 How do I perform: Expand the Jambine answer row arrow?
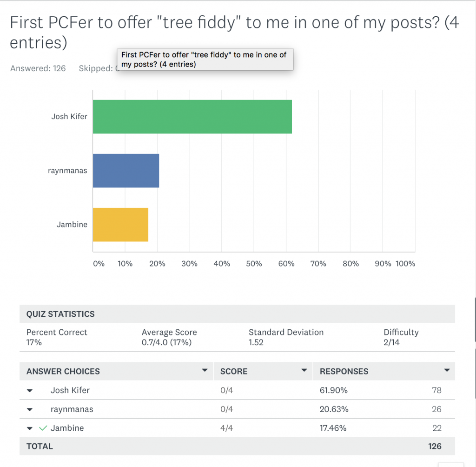pyautogui.click(x=30, y=428)
